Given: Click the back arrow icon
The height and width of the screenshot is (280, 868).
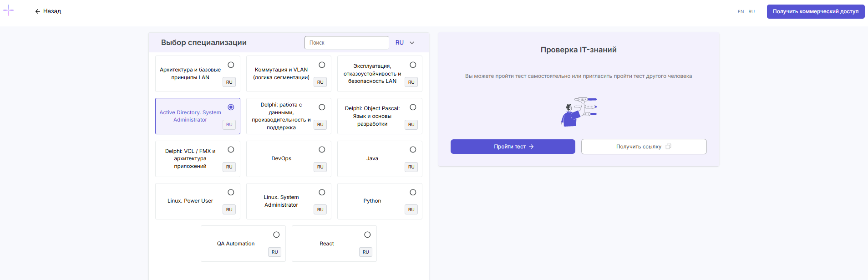Looking at the screenshot, I should (x=38, y=11).
